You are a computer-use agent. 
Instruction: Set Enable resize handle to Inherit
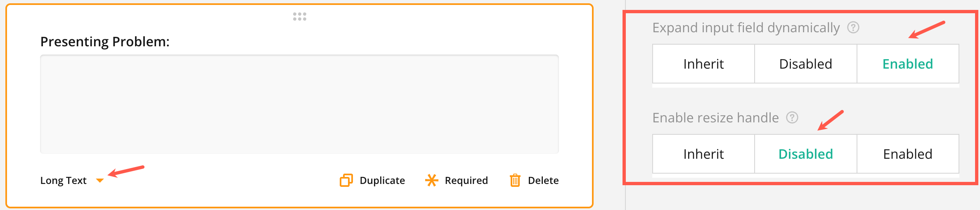click(x=703, y=154)
